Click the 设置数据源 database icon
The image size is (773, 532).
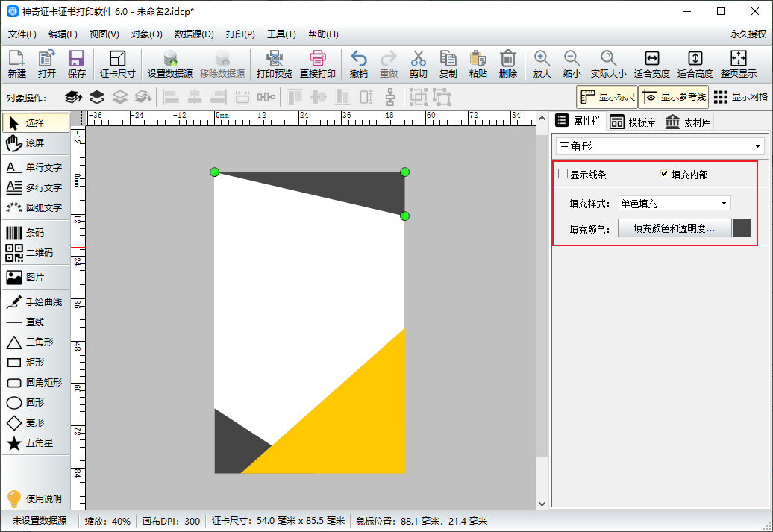170,64
